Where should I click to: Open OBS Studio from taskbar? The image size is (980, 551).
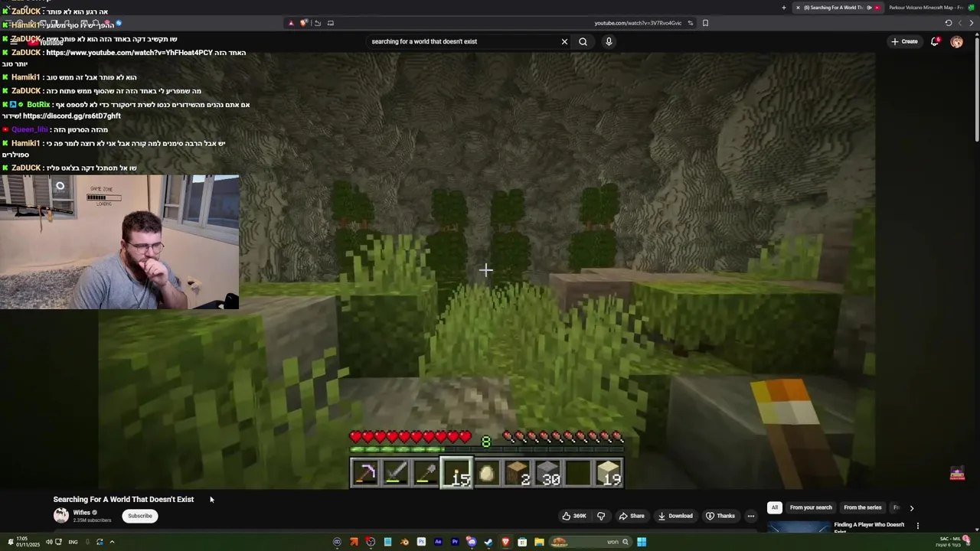click(x=371, y=542)
